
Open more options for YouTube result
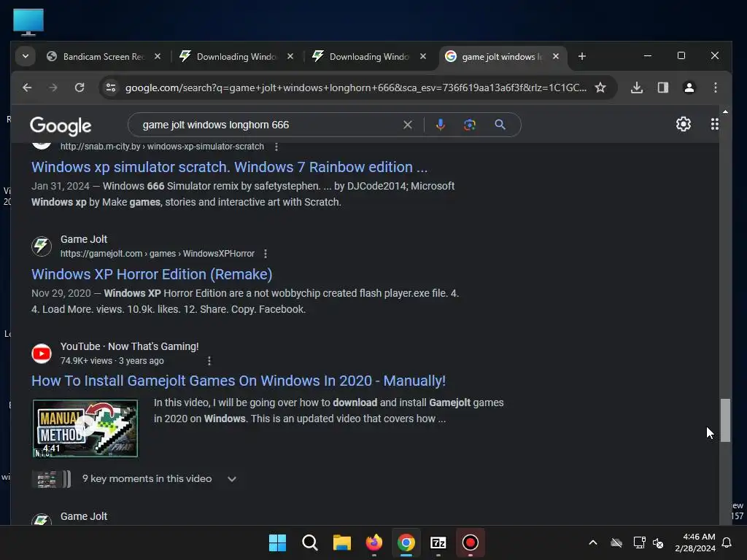(209, 361)
